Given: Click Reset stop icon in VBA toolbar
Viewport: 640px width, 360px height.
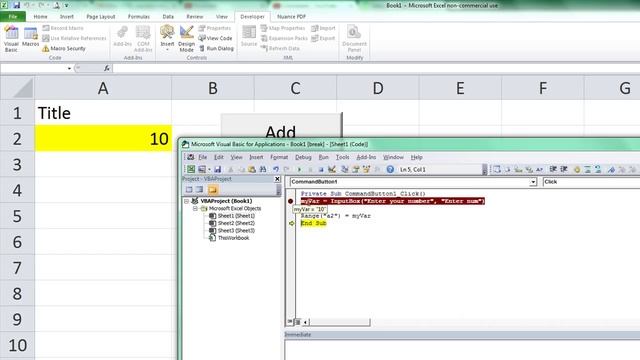Looking at the screenshot, I should 321,169.
